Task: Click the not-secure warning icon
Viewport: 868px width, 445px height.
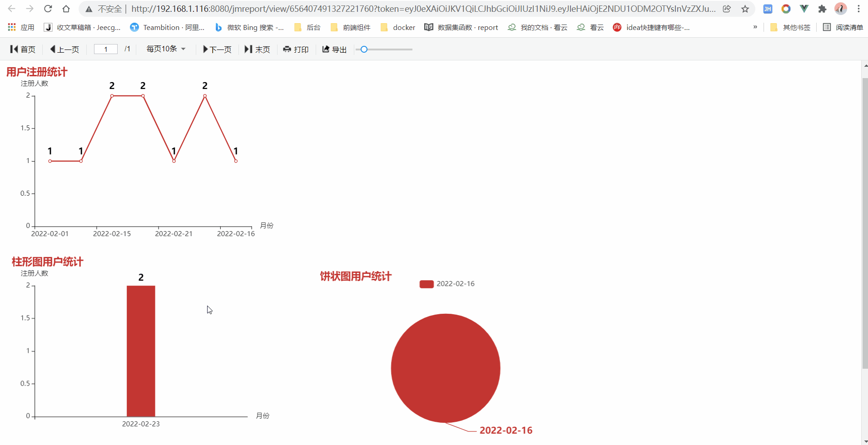Action: [89, 9]
